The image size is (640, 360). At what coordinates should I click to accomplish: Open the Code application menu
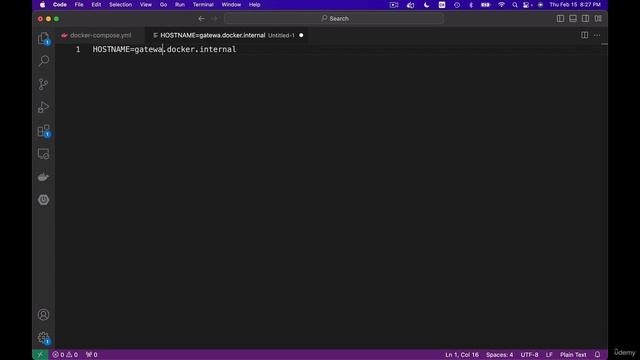tap(60, 4)
